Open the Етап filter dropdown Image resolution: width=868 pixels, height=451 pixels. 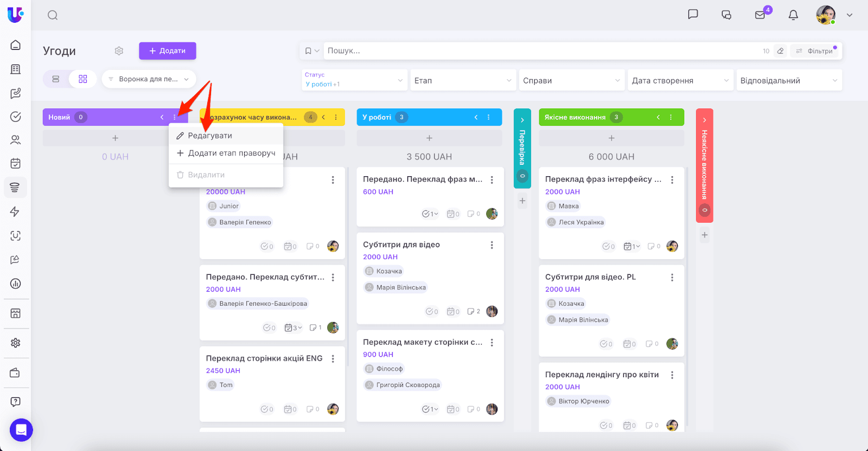(463, 80)
